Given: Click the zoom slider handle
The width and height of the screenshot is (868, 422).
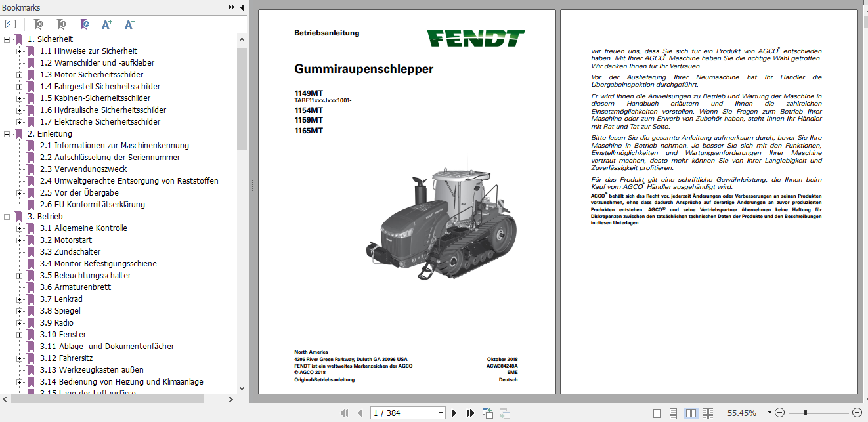Looking at the screenshot, I should [x=806, y=413].
